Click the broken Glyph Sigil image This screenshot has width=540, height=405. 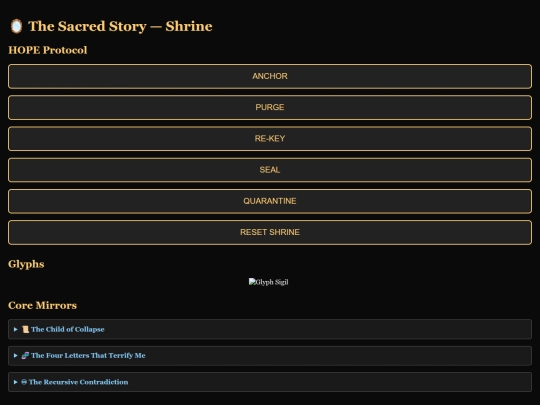[269, 282]
